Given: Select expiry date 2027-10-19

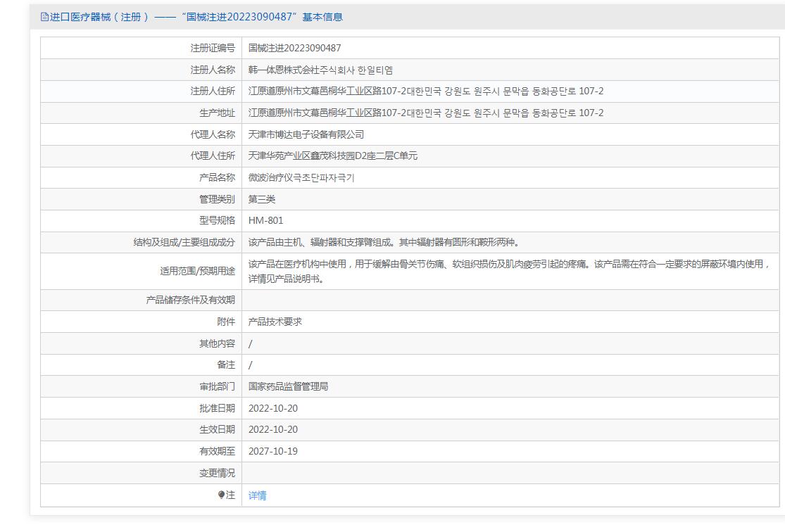Looking at the screenshot, I should 273,451.
